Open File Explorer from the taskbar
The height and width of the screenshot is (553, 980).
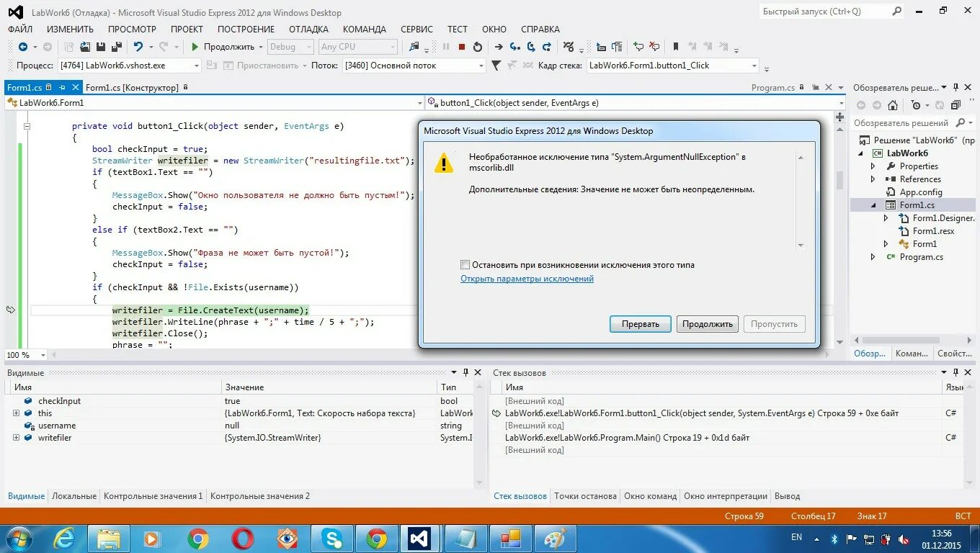tap(109, 538)
